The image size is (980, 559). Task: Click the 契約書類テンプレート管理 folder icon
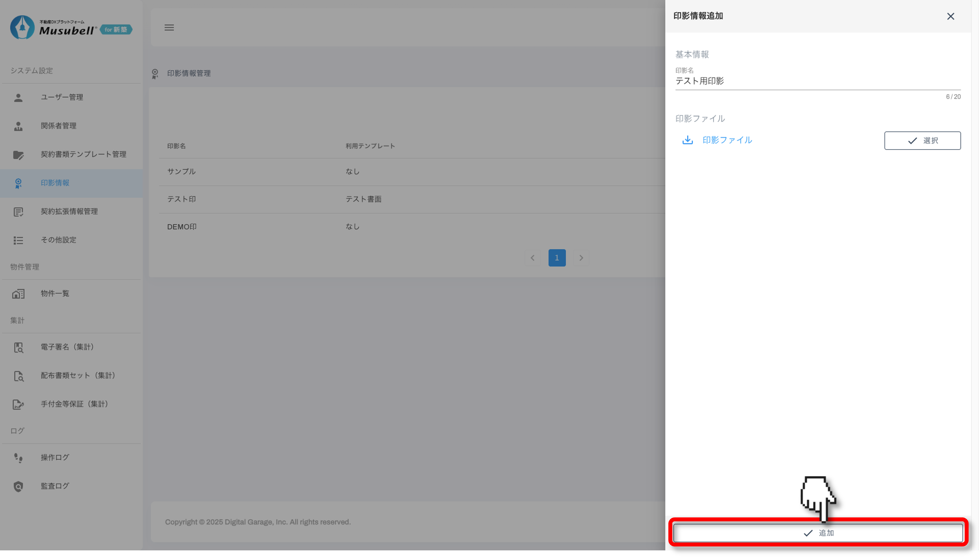(x=18, y=155)
